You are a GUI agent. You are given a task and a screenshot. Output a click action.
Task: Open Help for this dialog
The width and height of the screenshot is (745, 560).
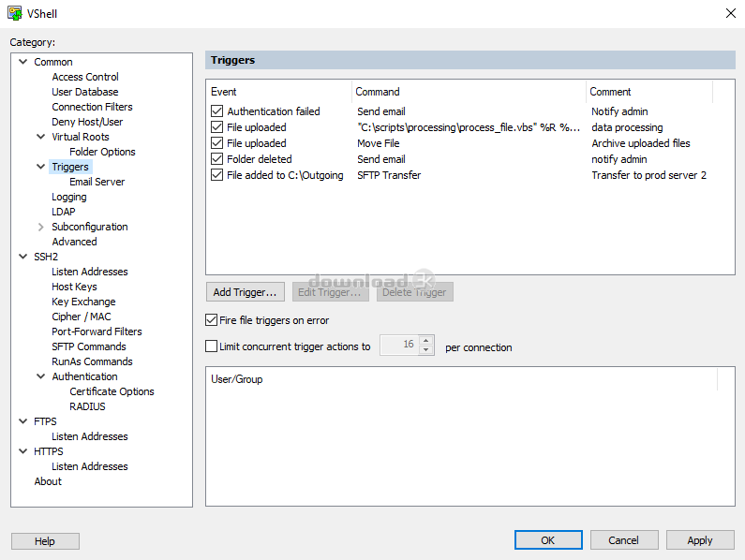tap(45, 541)
